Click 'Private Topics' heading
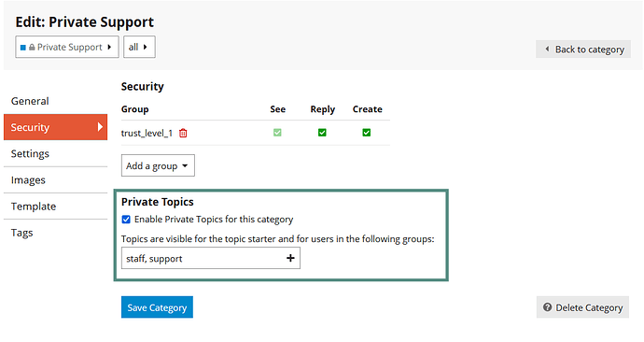Image resolution: width=644 pixels, height=342 pixels. pos(158,202)
